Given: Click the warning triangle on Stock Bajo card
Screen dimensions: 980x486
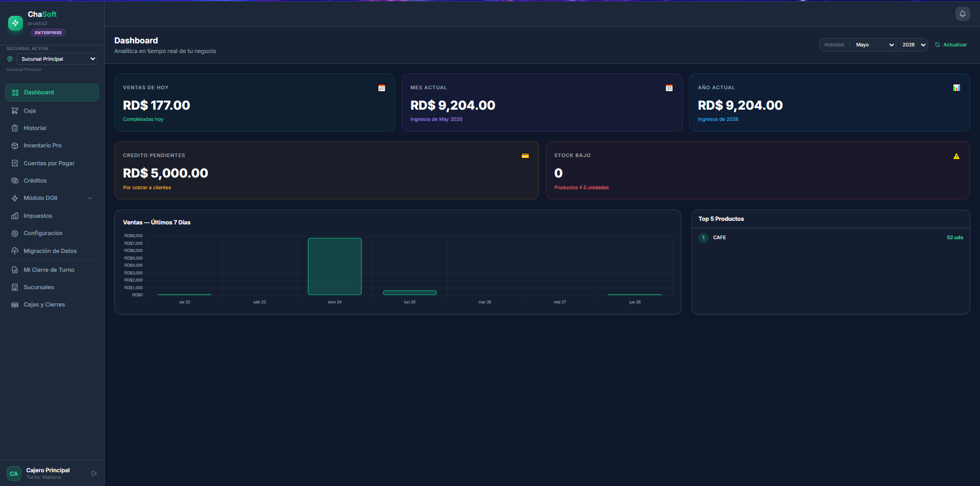Looking at the screenshot, I should click(x=957, y=156).
